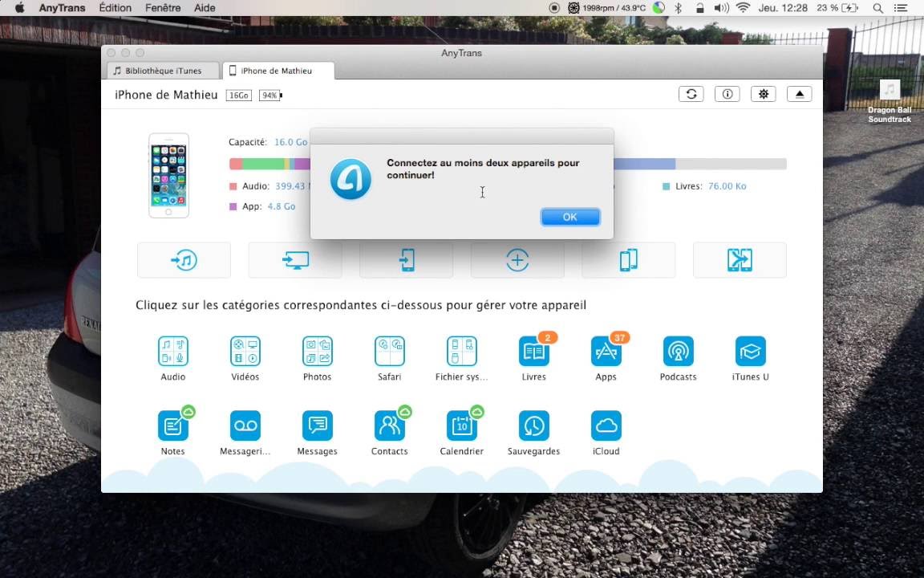Click the App 4.8 Go legend entry
The height and width of the screenshot is (578, 924).
(262, 206)
